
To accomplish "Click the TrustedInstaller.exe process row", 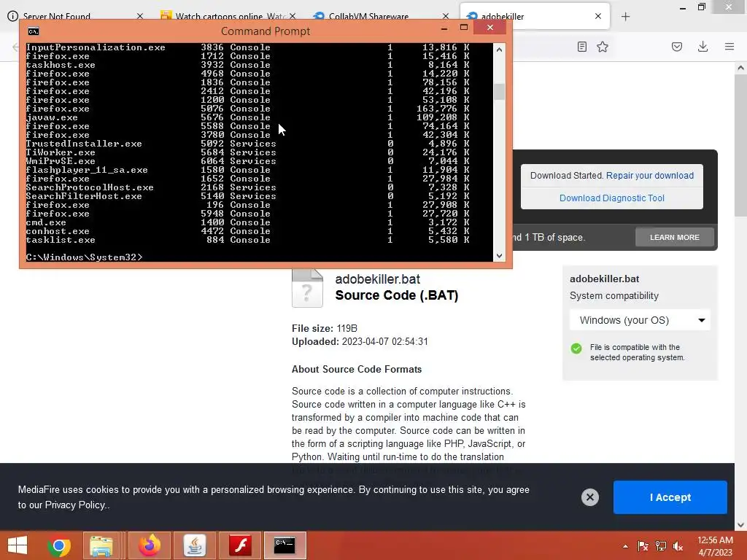I will tap(248, 144).
